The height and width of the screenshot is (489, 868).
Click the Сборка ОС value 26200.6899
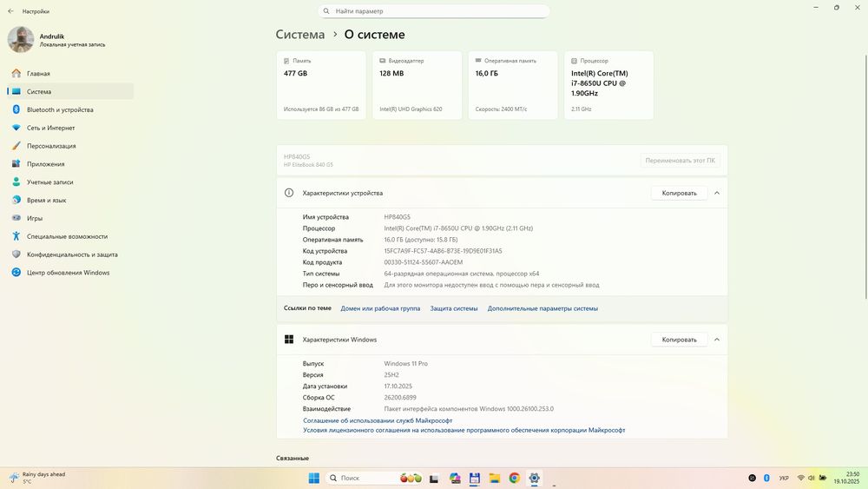[400, 398]
